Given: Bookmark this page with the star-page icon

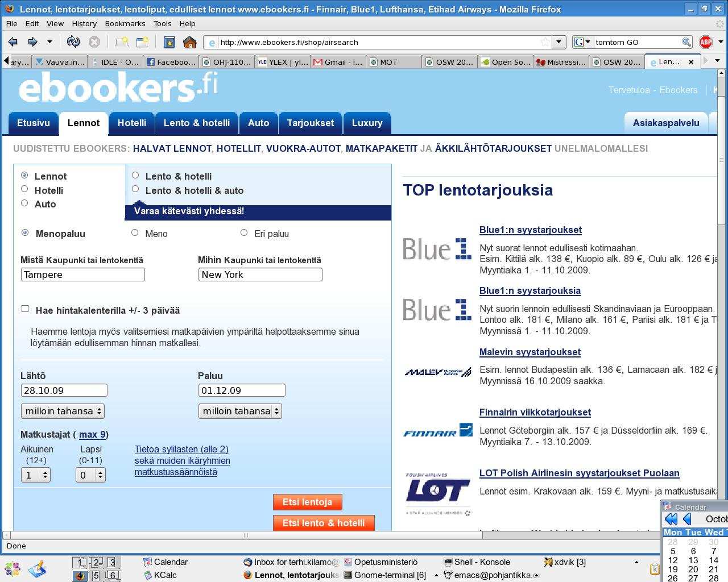Looking at the screenshot, I should pos(122,42).
